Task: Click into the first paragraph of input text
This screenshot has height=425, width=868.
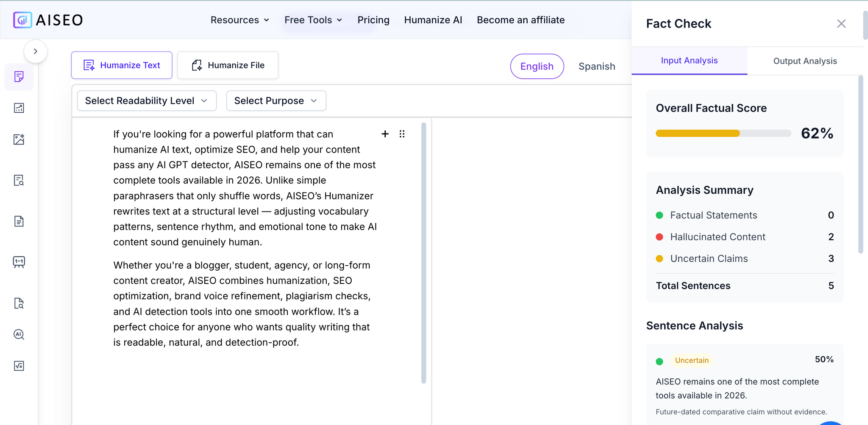Action: coord(245,188)
